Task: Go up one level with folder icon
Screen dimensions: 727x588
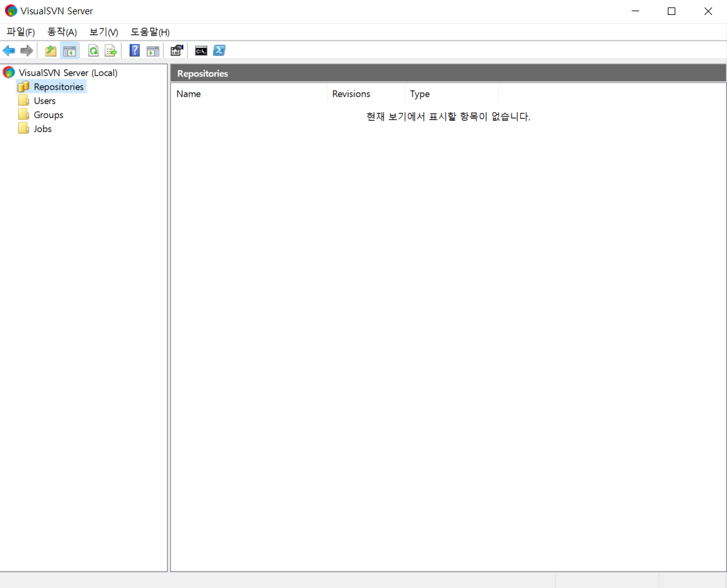Action: tap(50, 50)
